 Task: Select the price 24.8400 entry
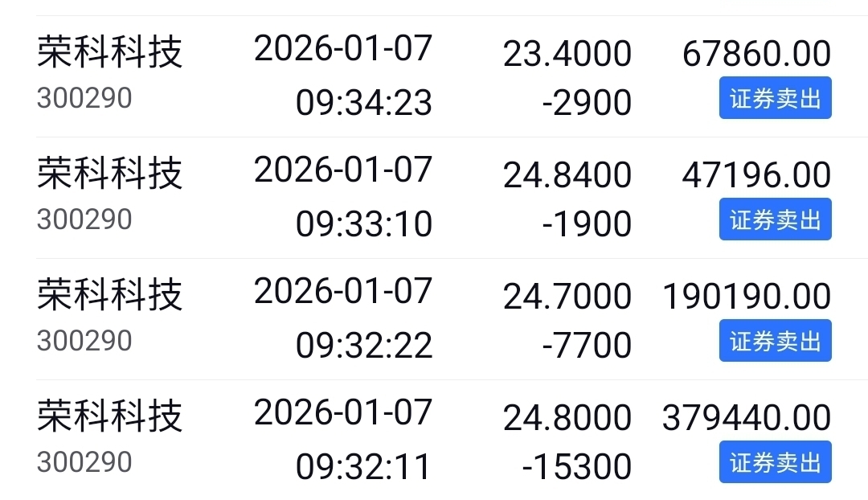click(567, 175)
